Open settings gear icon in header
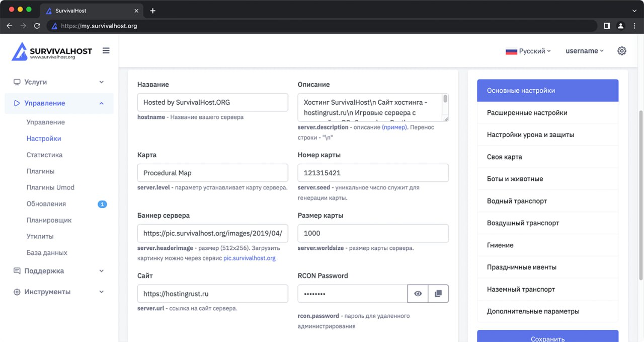This screenshot has width=644, height=342. [x=622, y=51]
